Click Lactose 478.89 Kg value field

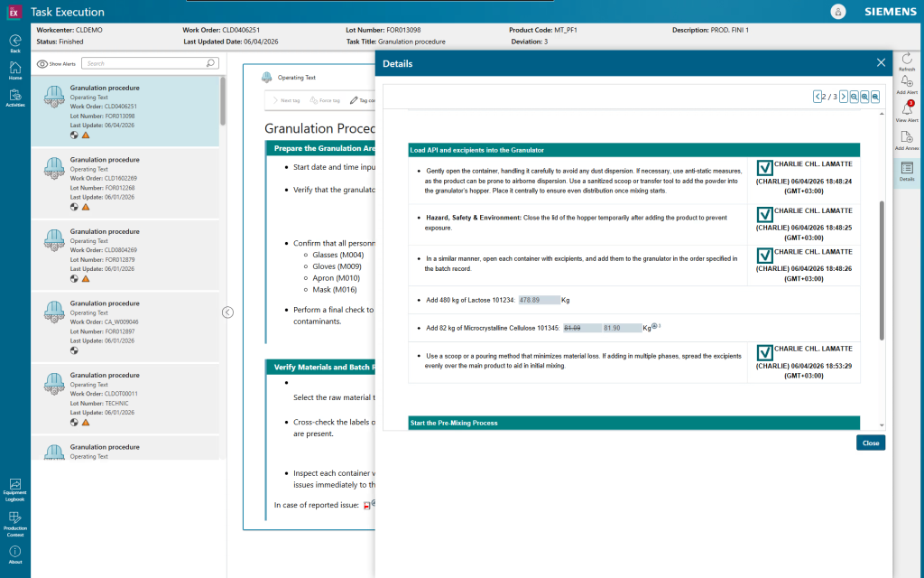point(540,300)
